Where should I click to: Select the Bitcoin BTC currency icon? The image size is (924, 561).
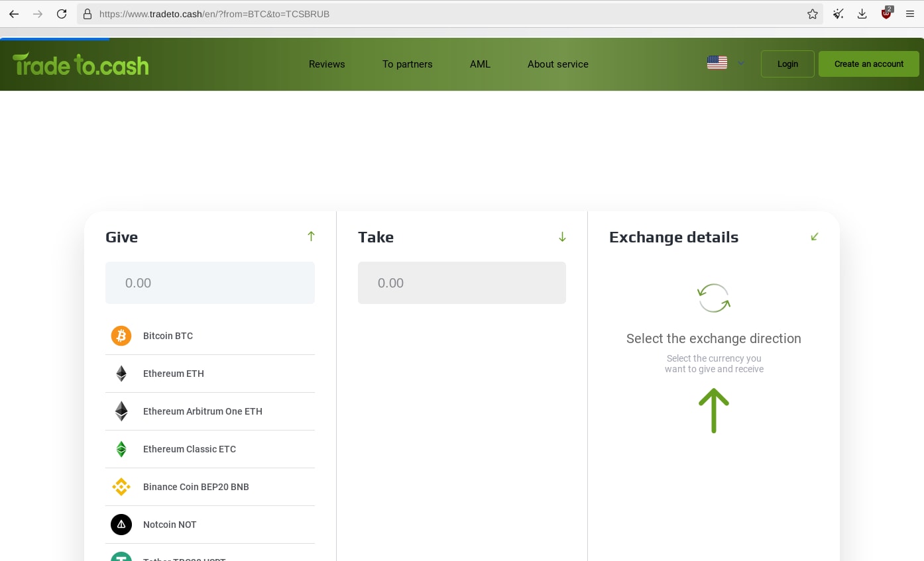click(121, 336)
